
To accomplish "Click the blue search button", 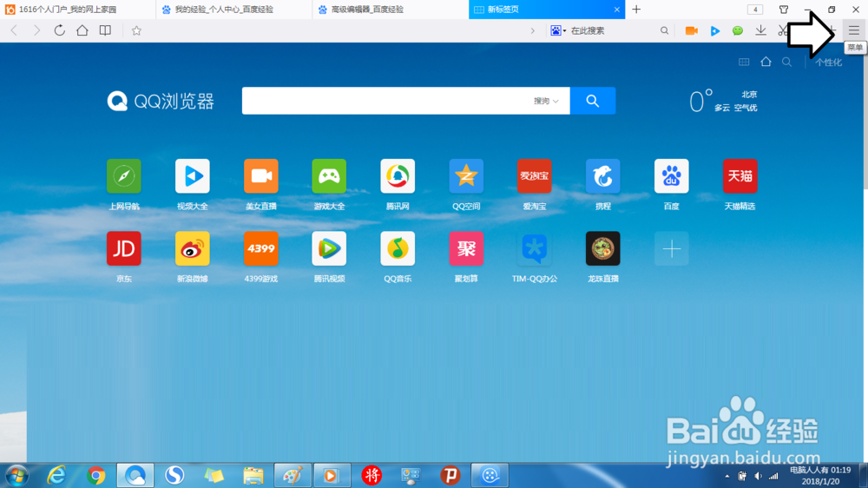I will [x=593, y=101].
